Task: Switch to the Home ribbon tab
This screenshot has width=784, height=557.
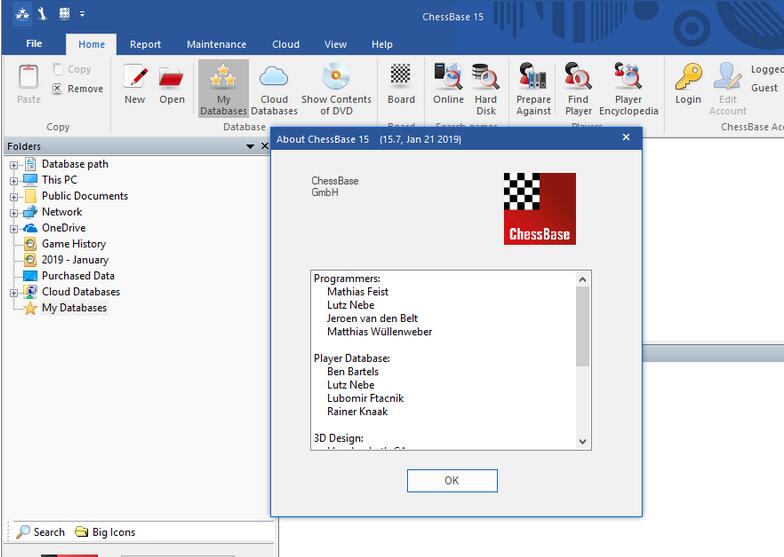Action: tap(92, 44)
